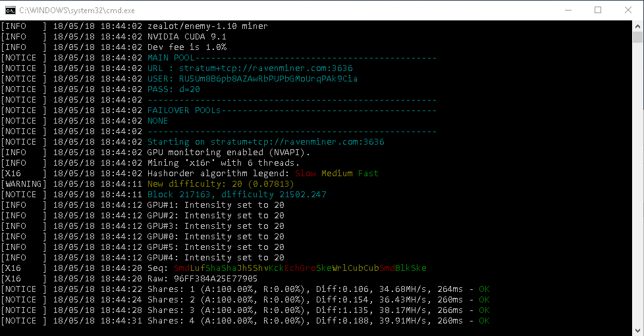Click the scrollbar up arrow

pyautogui.click(x=637, y=26)
